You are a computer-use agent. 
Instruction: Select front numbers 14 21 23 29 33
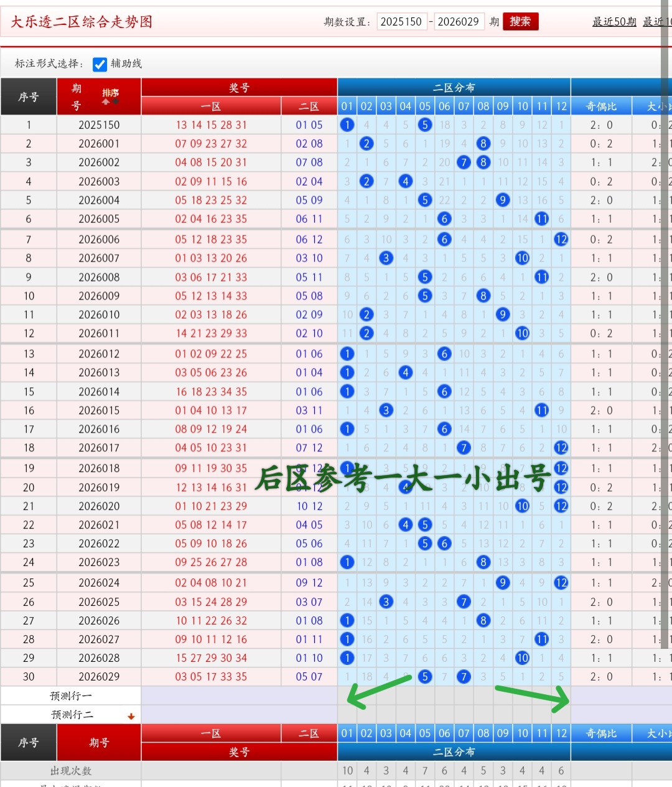211,334
